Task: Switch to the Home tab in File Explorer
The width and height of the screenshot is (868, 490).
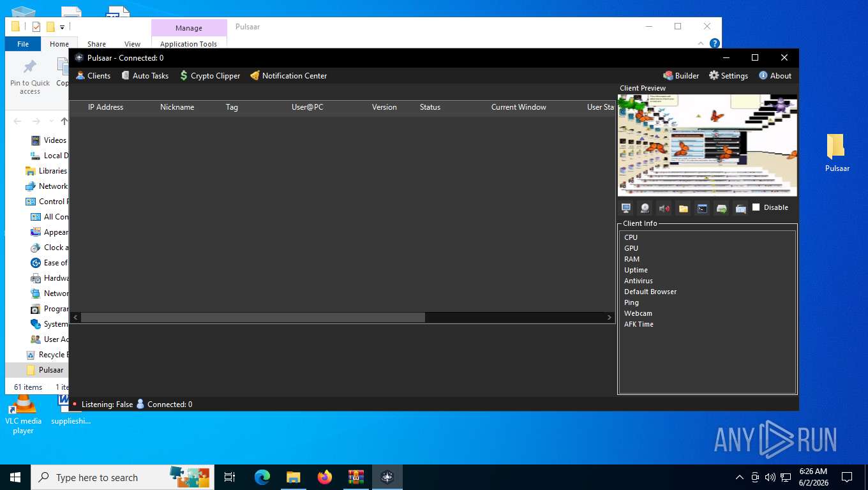Action: pos(59,44)
